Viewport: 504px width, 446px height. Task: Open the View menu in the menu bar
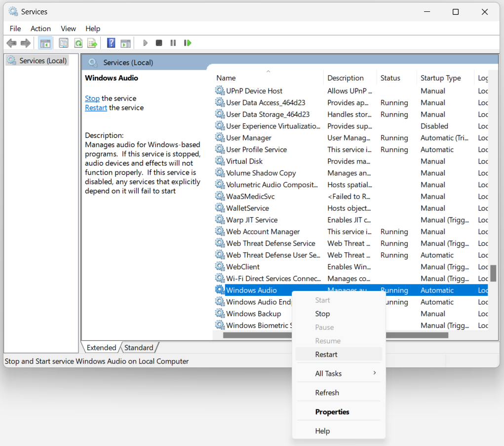coord(68,29)
